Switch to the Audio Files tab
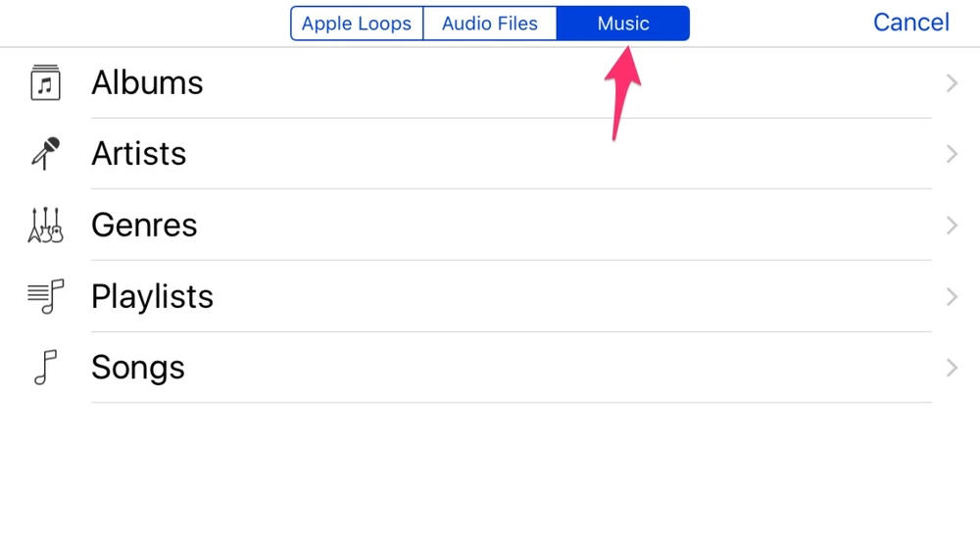Viewport: 980px width, 551px height. (490, 24)
